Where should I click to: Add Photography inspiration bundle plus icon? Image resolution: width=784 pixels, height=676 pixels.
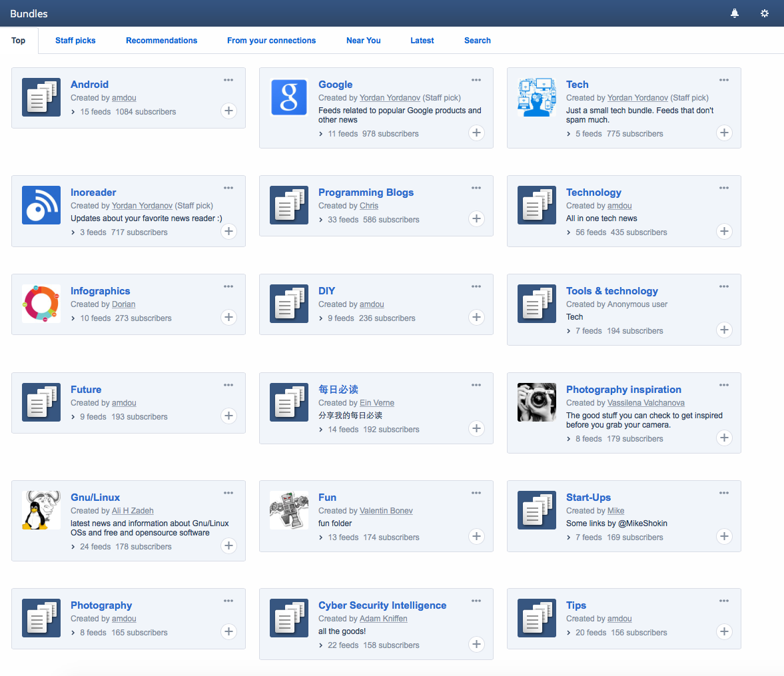(724, 438)
